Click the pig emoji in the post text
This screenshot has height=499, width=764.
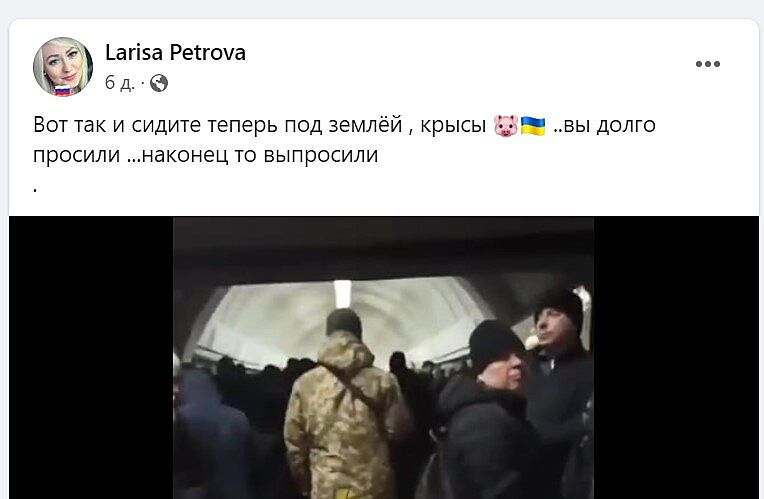tap(505, 126)
